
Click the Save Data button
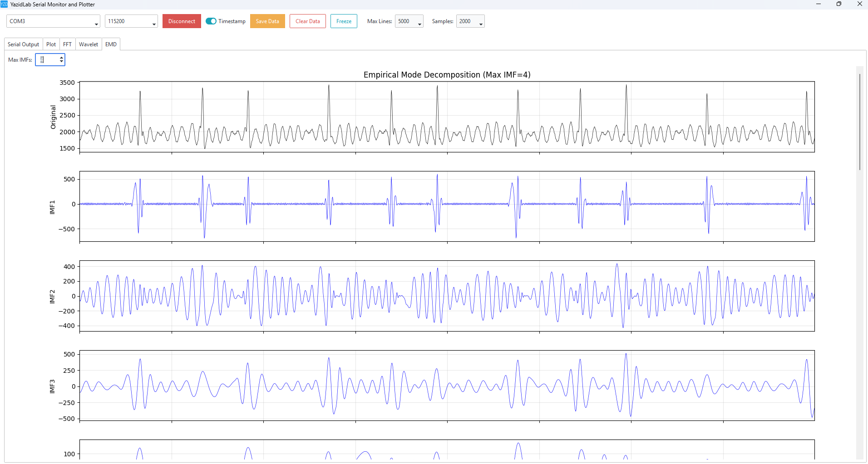(267, 21)
